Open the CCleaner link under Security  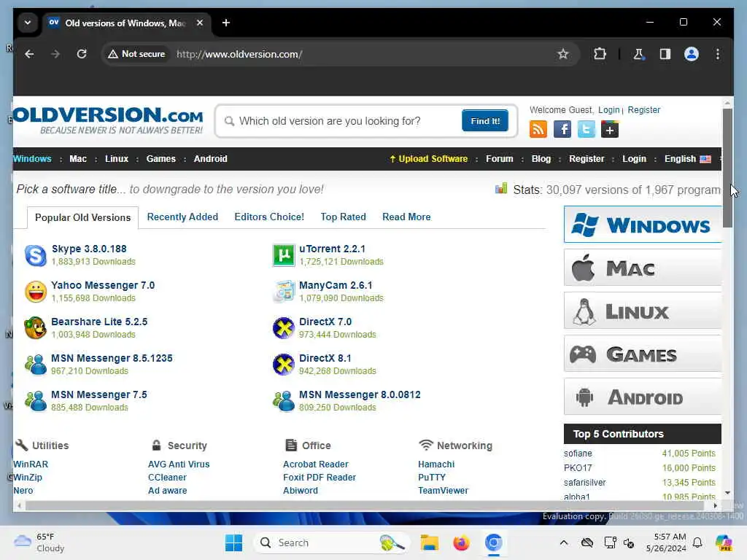[167, 477]
